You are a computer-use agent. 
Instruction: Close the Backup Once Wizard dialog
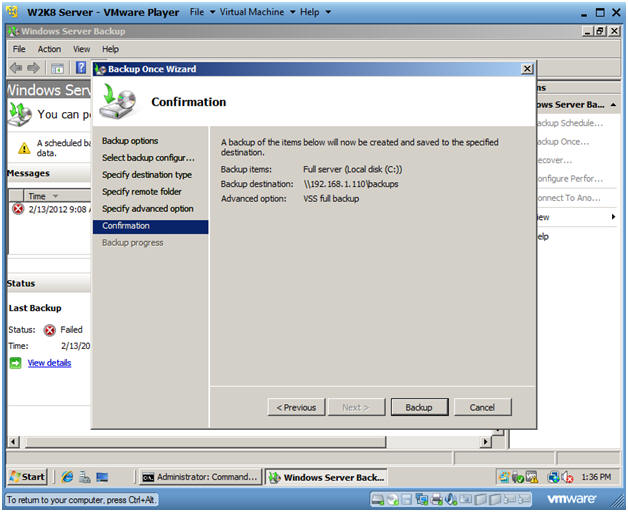527,69
